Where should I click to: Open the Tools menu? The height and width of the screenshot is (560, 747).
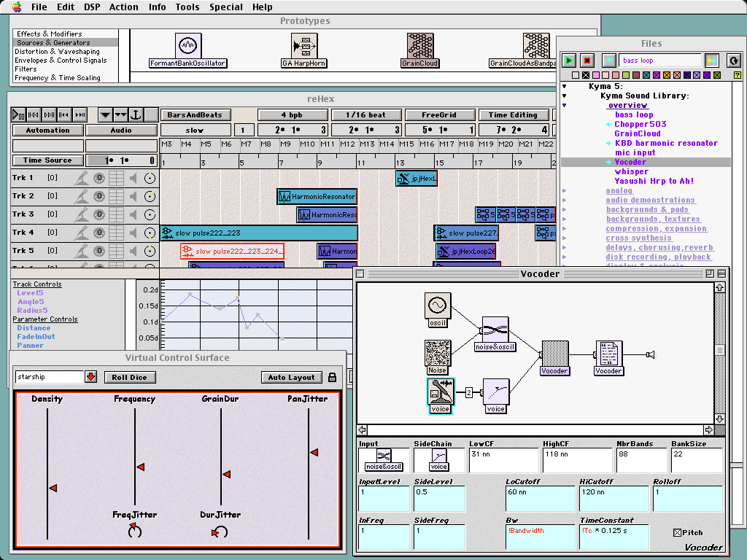[x=187, y=7]
